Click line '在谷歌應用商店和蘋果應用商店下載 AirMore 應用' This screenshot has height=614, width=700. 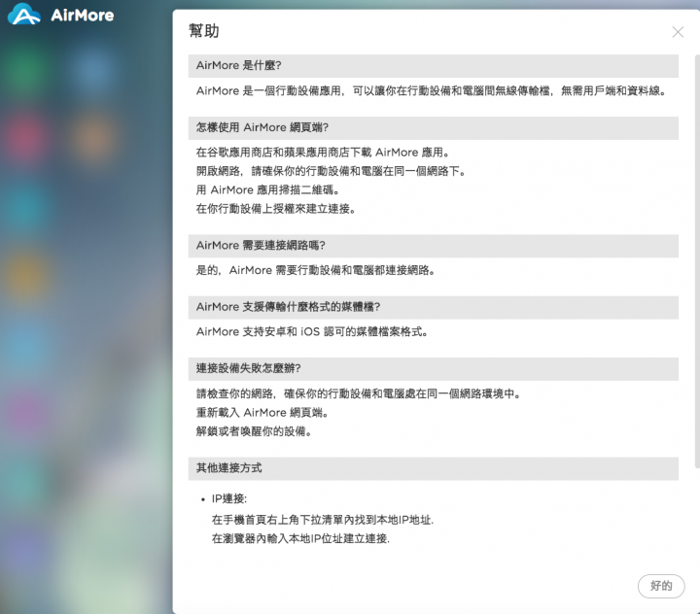(323, 153)
